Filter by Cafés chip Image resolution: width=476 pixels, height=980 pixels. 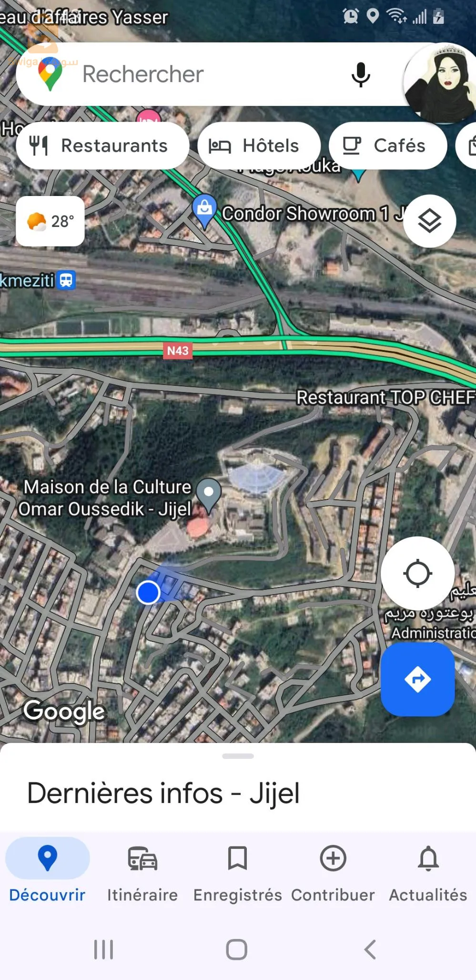388,145
